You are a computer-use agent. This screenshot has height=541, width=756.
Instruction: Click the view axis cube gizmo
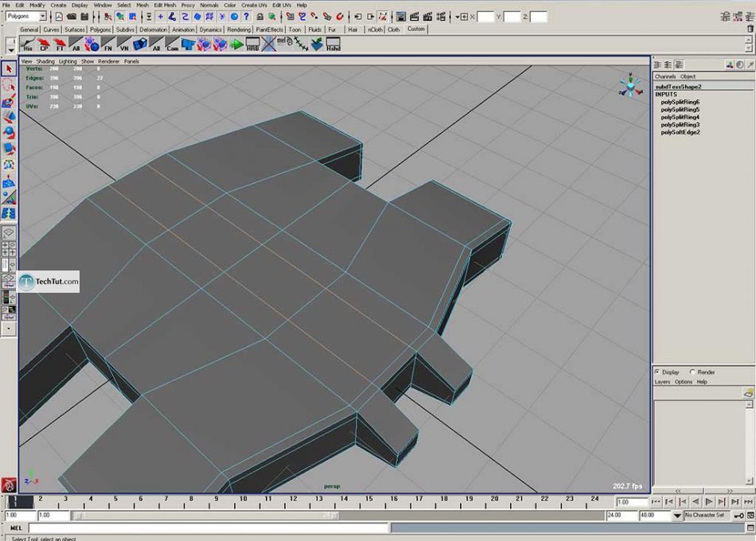[x=630, y=87]
